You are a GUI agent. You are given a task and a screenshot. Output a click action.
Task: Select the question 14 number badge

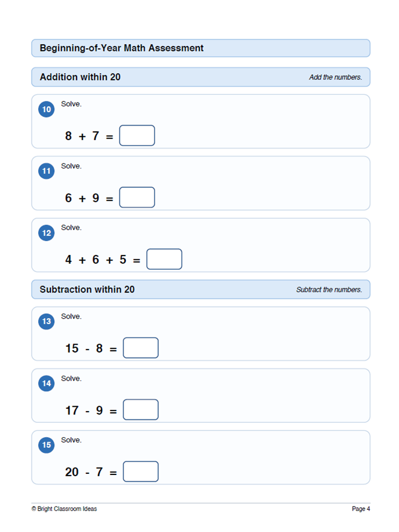pos(47,383)
